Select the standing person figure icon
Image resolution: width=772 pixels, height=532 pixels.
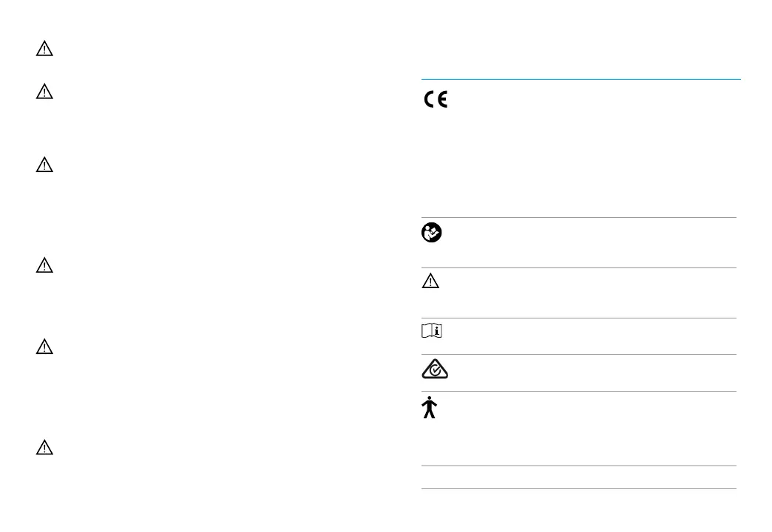430,407
